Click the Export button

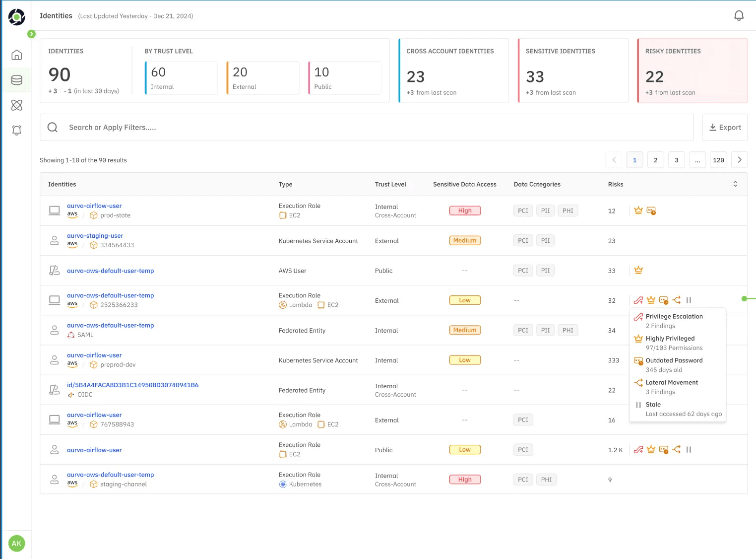[725, 128]
